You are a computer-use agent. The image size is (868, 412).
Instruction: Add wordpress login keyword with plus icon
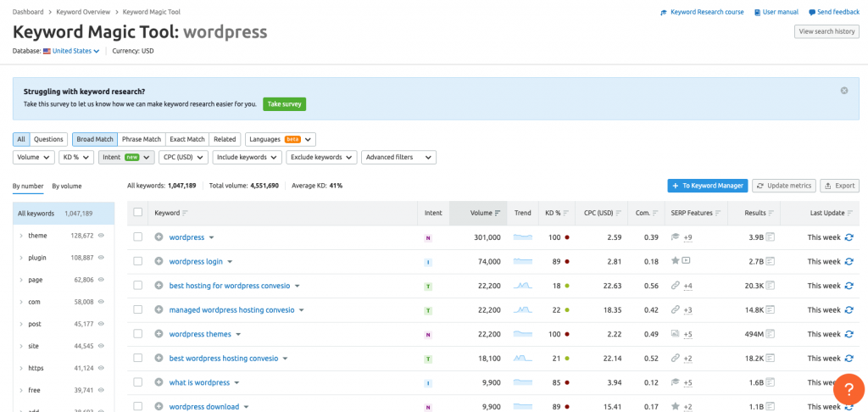pos(159,261)
